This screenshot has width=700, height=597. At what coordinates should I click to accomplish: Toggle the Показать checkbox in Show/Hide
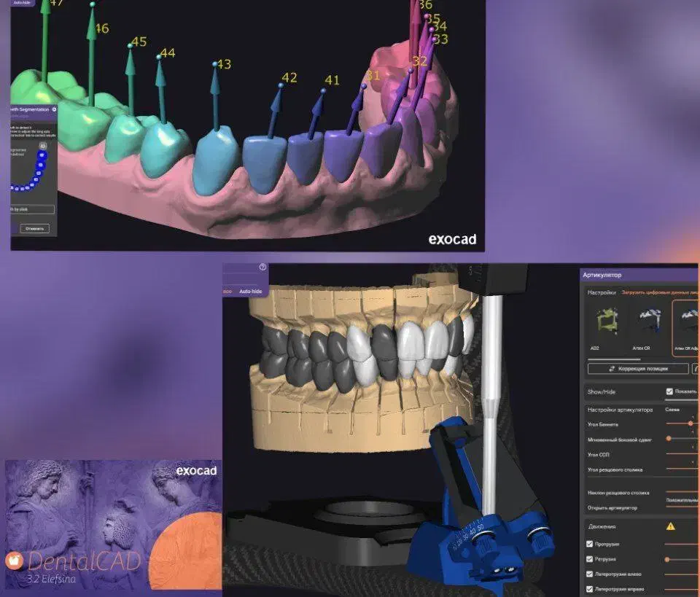pyautogui.click(x=669, y=391)
